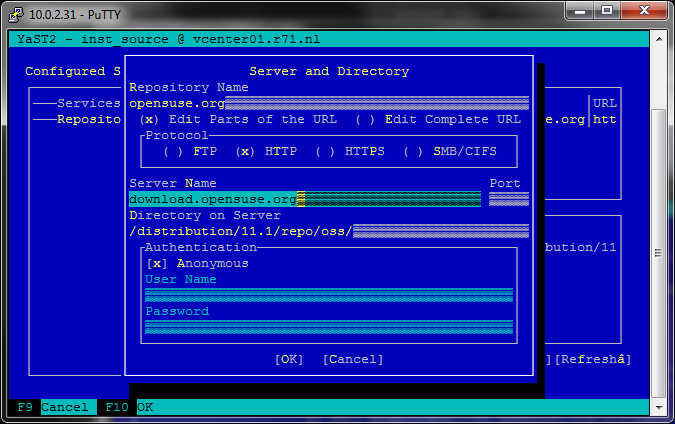The width and height of the screenshot is (675, 424).
Task: Minimize the PuTTY window
Action: click(579, 11)
